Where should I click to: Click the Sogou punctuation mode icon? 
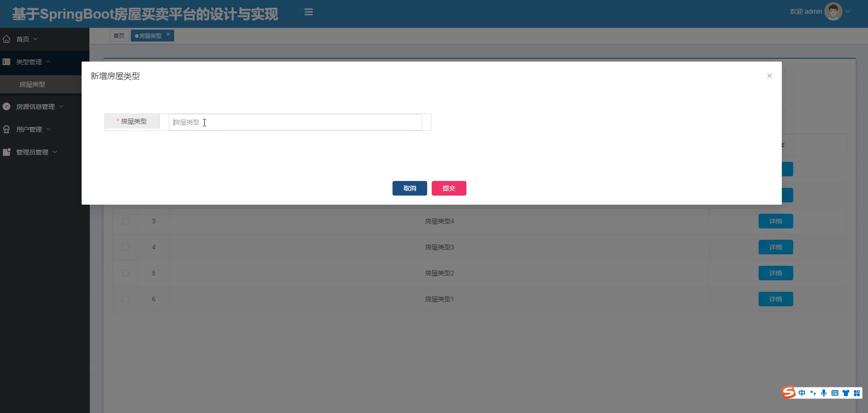[x=813, y=393]
